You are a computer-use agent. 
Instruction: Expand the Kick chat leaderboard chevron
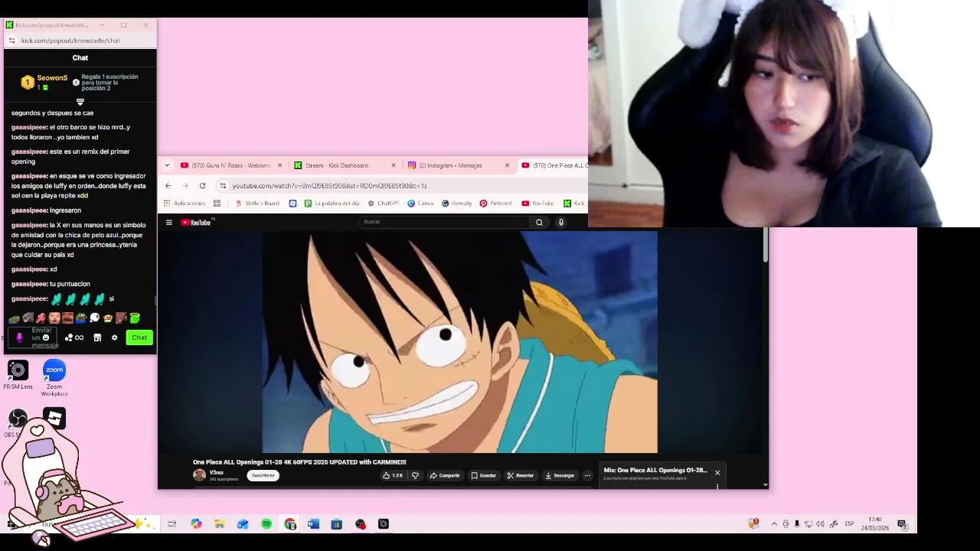80,102
